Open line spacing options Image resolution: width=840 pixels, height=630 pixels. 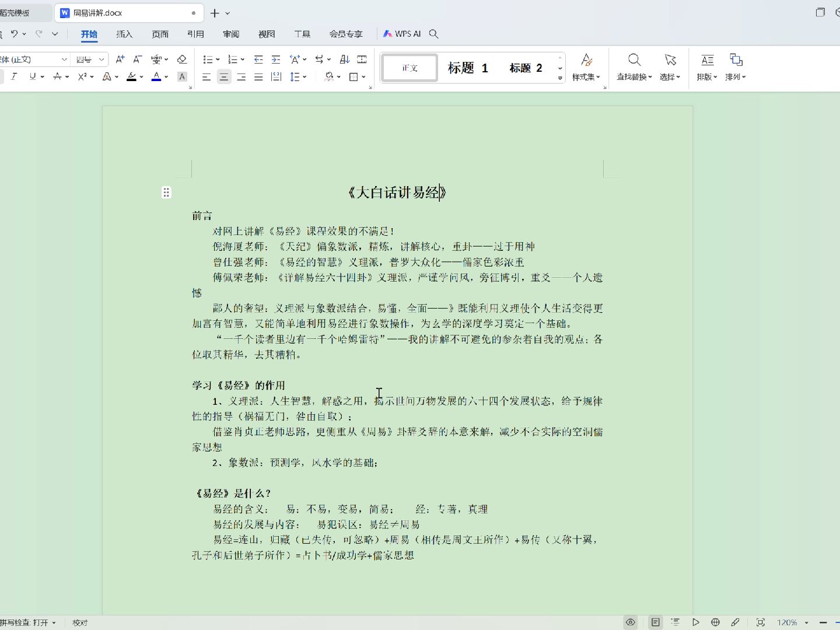click(297, 76)
